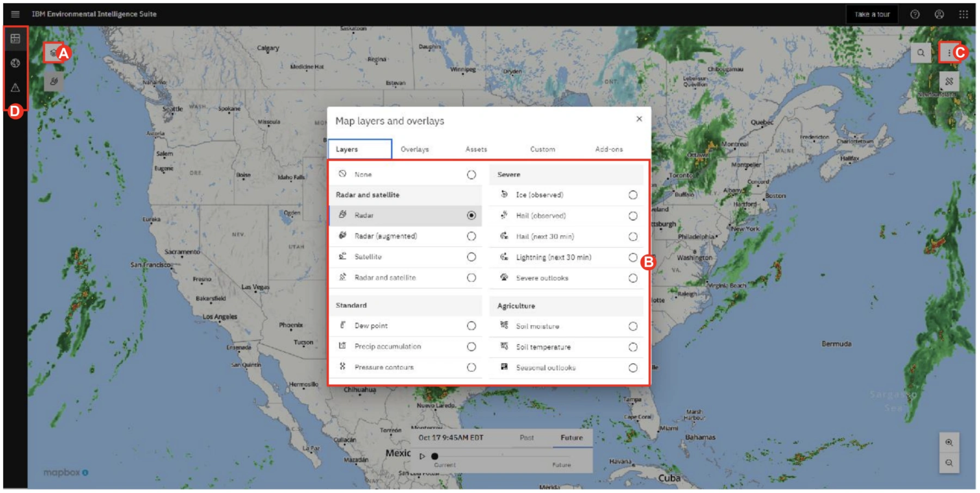Select the Pressure contours radio button

471,368
